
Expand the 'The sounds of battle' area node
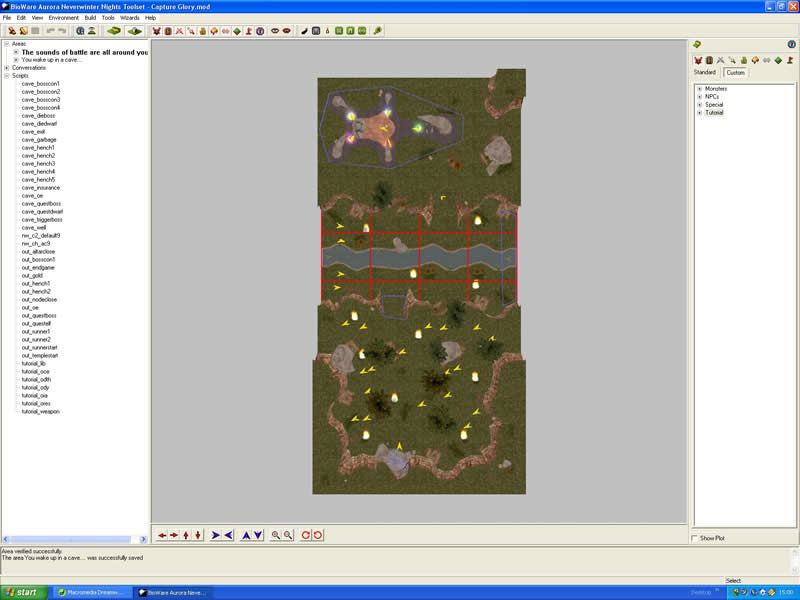pos(16,52)
